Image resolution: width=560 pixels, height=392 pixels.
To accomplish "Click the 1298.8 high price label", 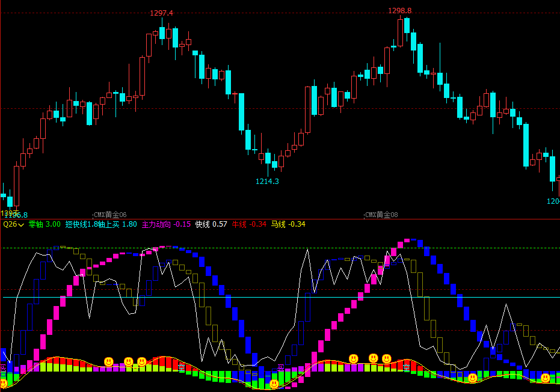I will pyautogui.click(x=399, y=11).
